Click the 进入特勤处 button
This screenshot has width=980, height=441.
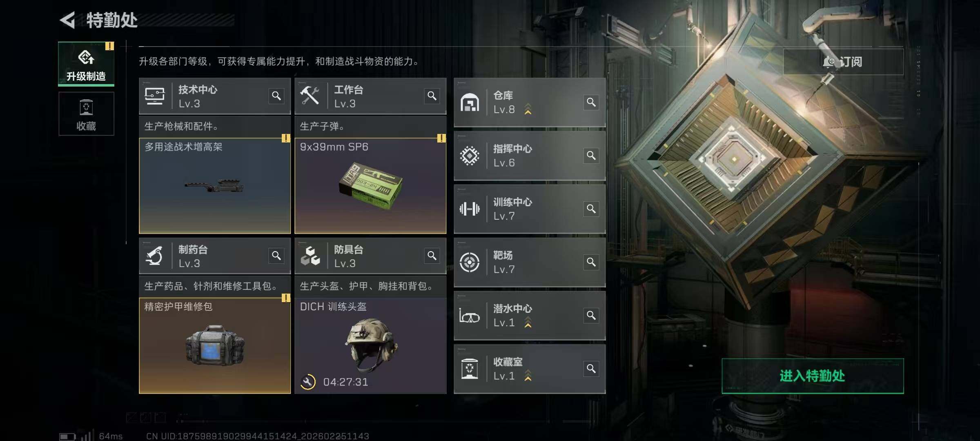coord(813,376)
